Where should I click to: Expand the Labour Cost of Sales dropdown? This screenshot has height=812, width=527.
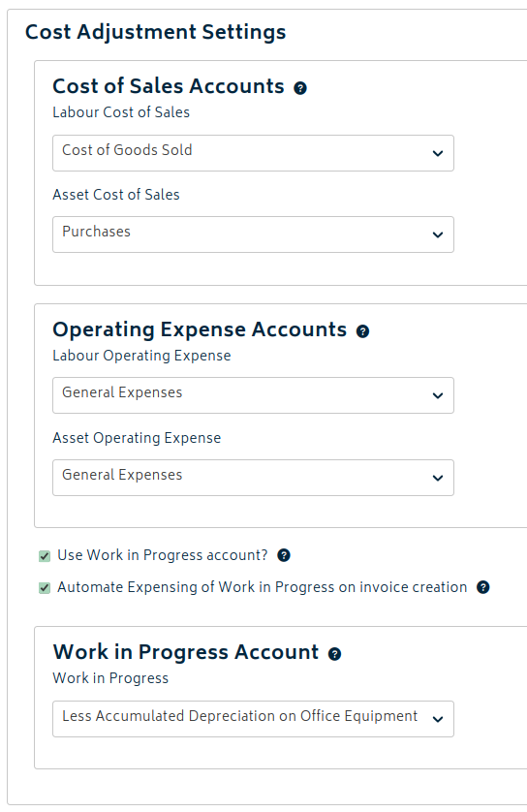[253, 153]
